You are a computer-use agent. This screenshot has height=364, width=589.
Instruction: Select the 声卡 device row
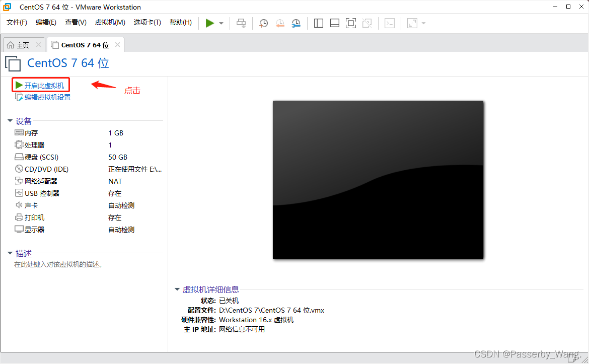tap(88, 205)
